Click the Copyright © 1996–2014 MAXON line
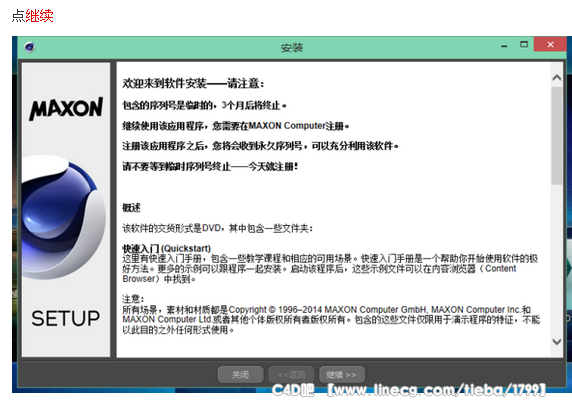Image resolution: width=572 pixels, height=407 pixels. click(x=326, y=310)
